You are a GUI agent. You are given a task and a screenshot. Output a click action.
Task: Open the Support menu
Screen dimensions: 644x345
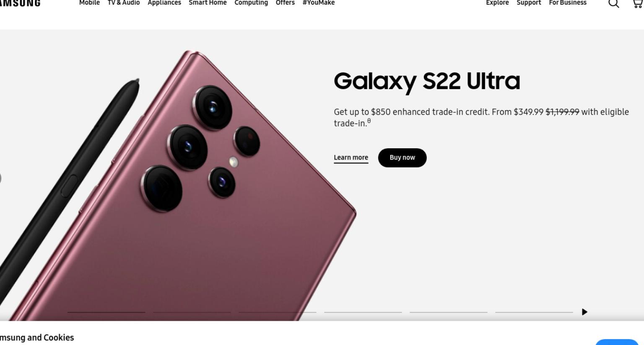529,3
